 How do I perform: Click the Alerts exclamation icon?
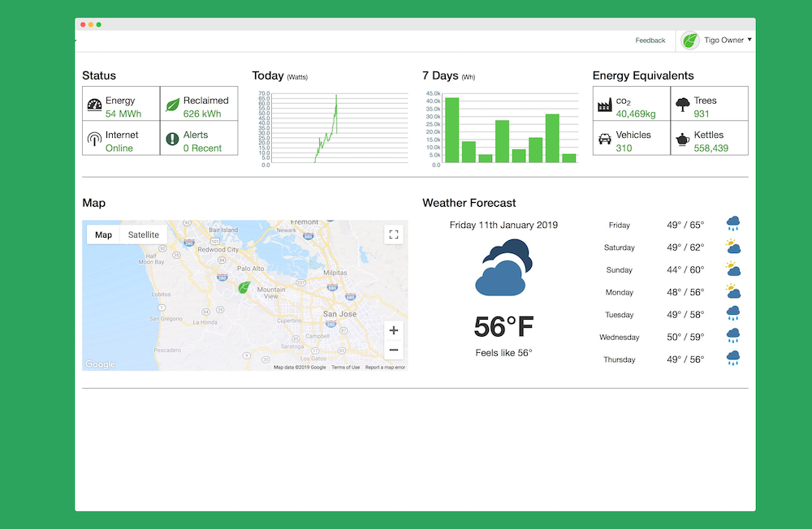(x=172, y=139)
